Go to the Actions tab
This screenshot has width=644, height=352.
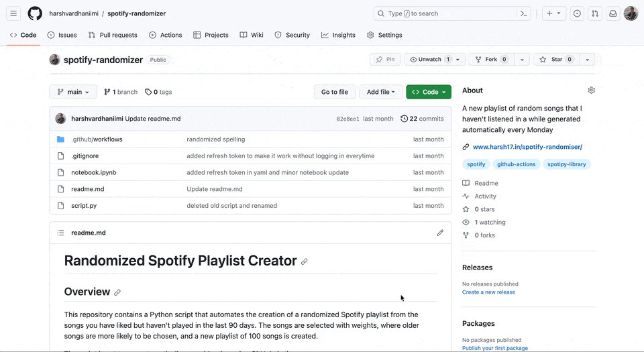point(166,36)
